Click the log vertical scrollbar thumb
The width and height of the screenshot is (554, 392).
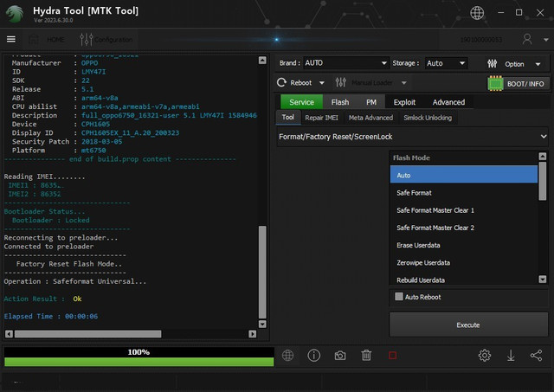[262, 272]
